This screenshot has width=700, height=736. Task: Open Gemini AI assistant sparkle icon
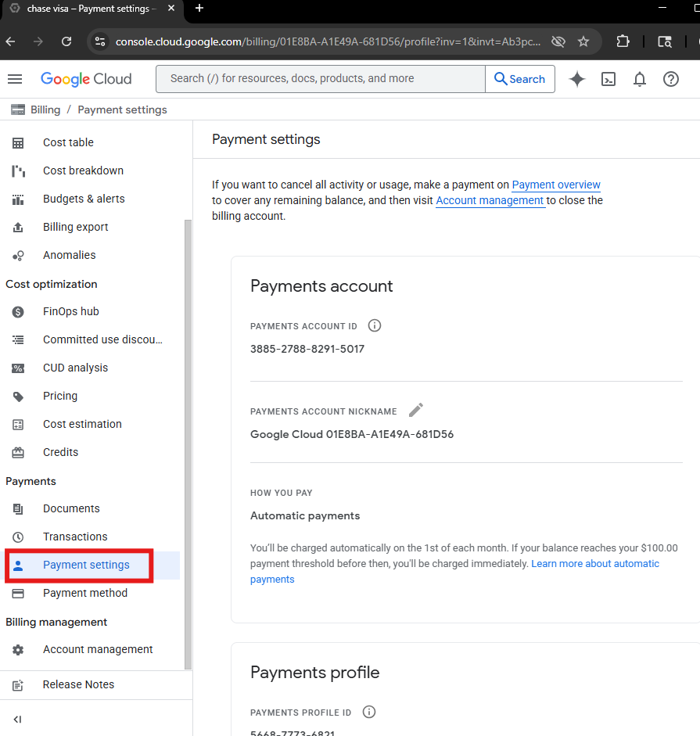577,79
